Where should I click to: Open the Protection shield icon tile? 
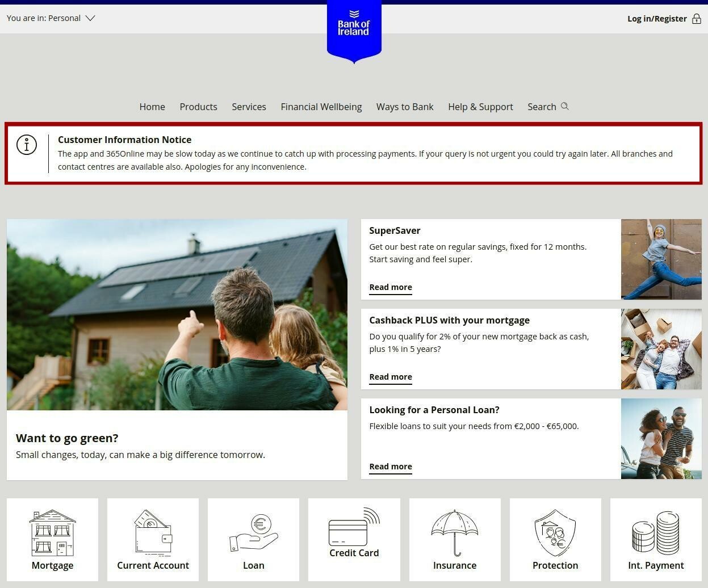tap(555, 540)
